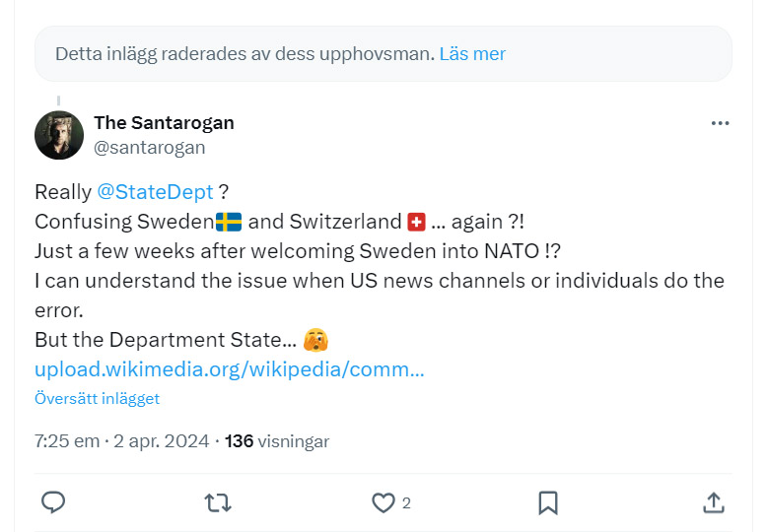This screenshot has width=767, height=532.
Task: View the 136 visningar count
Action: [x=277, y=440]
